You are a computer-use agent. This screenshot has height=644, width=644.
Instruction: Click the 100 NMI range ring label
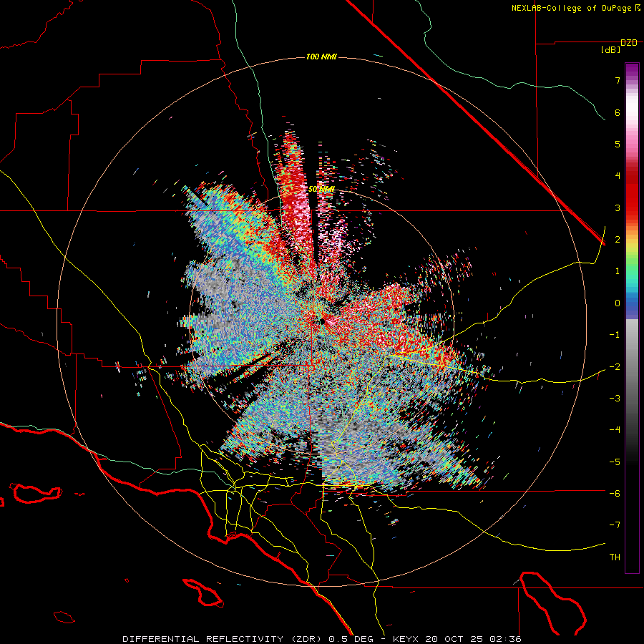pyautogui.click(x=321, y=57)
